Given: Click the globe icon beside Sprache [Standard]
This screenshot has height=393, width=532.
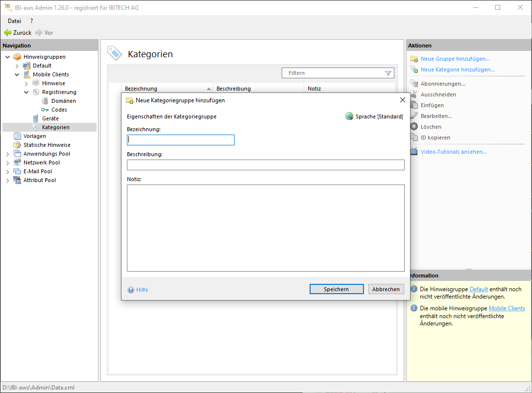Looking at the screenshot, I should point(349,116).
